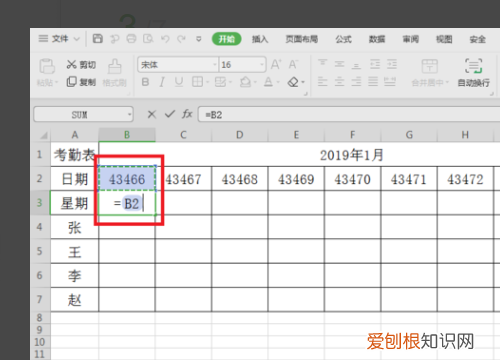The width and height of the screenshot is (500, 360).
Task: Switch to the 审阅 Review tab
Action: pyautogui.click(x=410, y=39)
